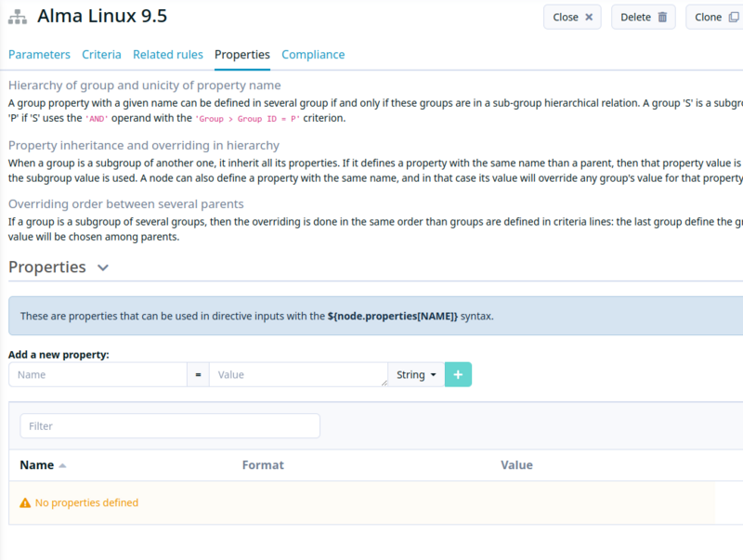This screenshot has height=560, width=743.
Task: Click the Value column header
Action: click(516, 465)
